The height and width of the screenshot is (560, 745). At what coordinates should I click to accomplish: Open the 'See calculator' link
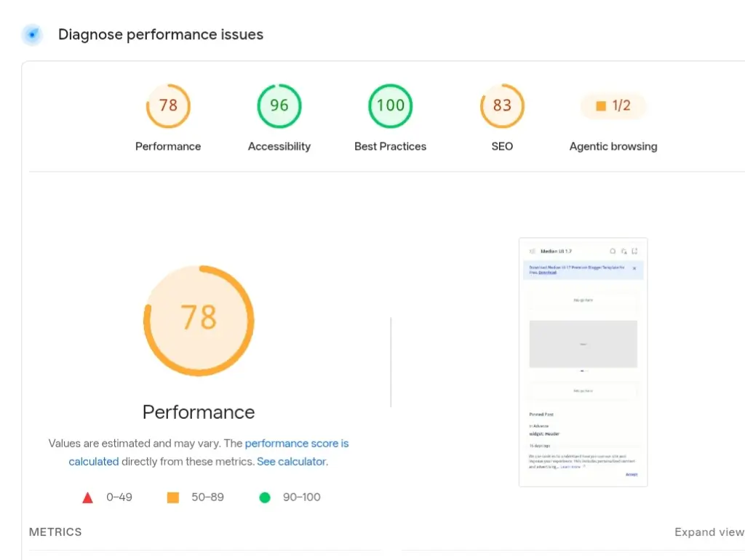coord(292,462)
